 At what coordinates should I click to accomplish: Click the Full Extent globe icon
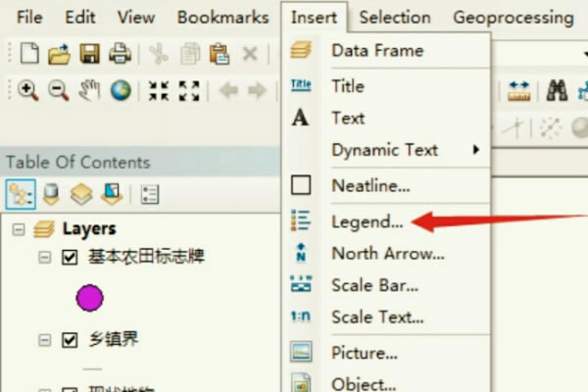click(121, 90)
